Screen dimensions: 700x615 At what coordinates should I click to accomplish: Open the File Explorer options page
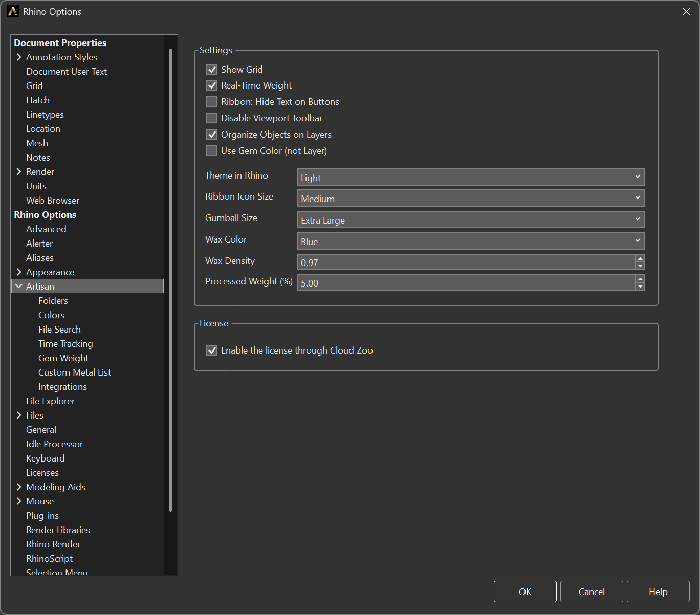(50, 401)
